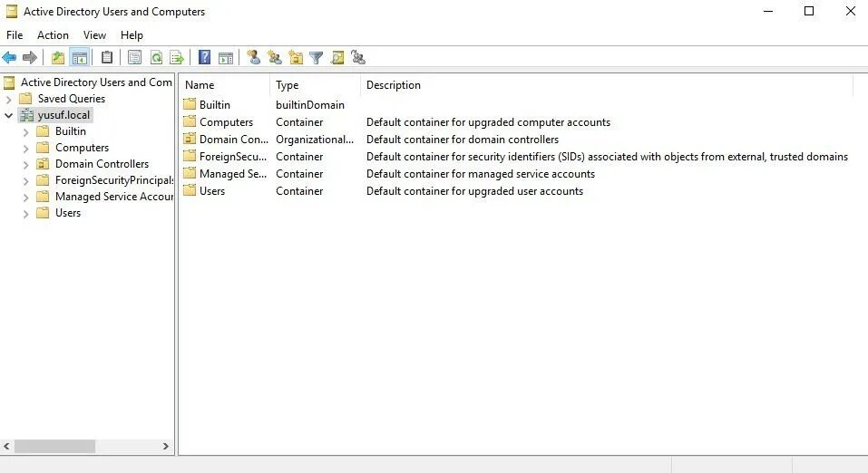Image resolution: width=868 pixels, height=473 pixels.
Task: Select Computers label in the tree
Action: tap(82, 148)
